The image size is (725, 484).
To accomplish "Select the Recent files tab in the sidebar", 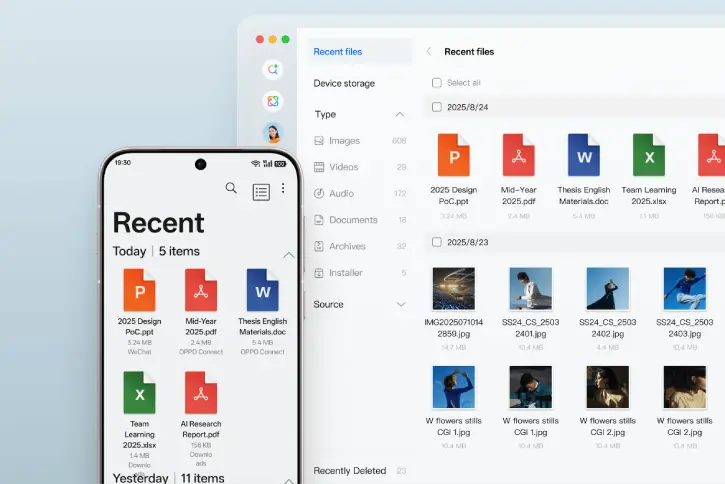I will click(x=360, y=52).
